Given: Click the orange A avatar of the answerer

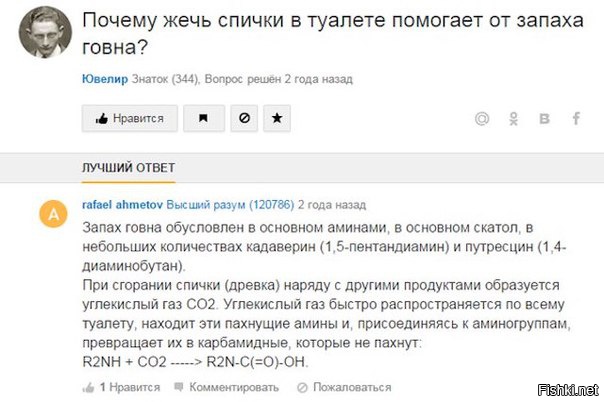Looking at the screenshot, I should (x=53, y=214).
